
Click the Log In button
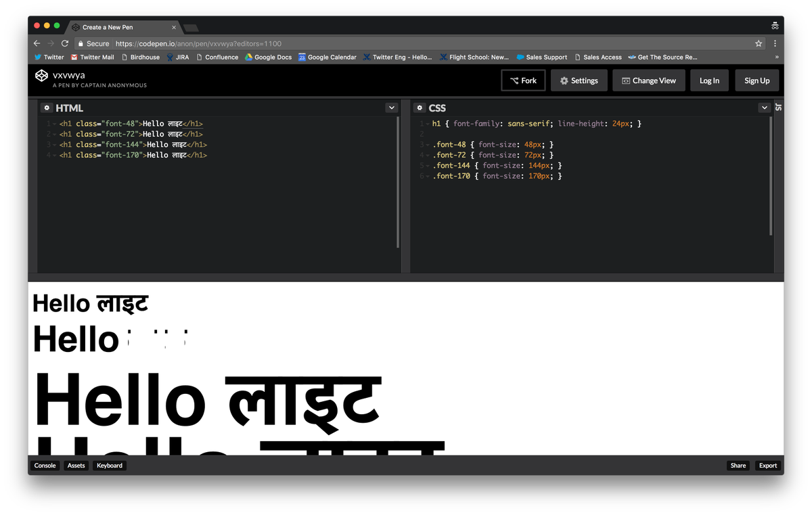[709, 81]
